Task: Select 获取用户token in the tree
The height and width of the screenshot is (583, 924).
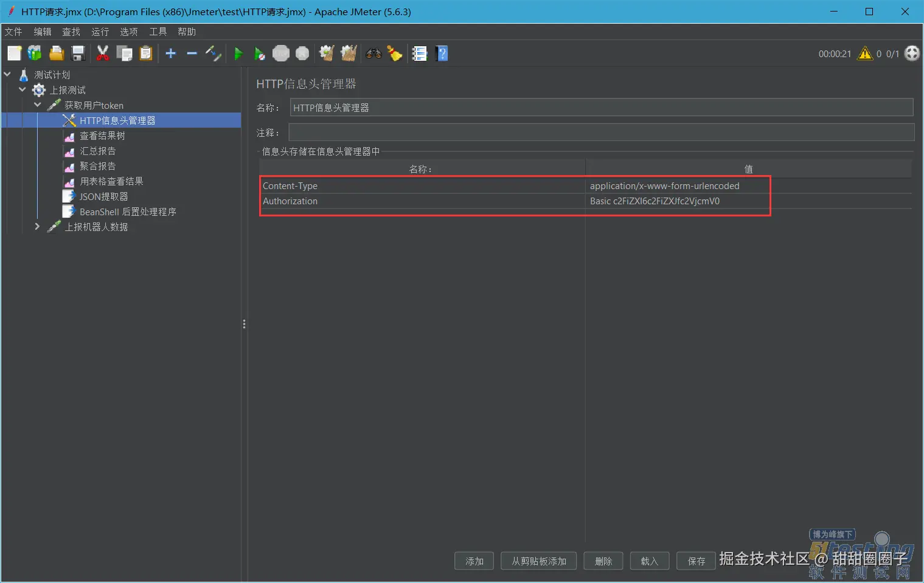Action: click(94, 105)
